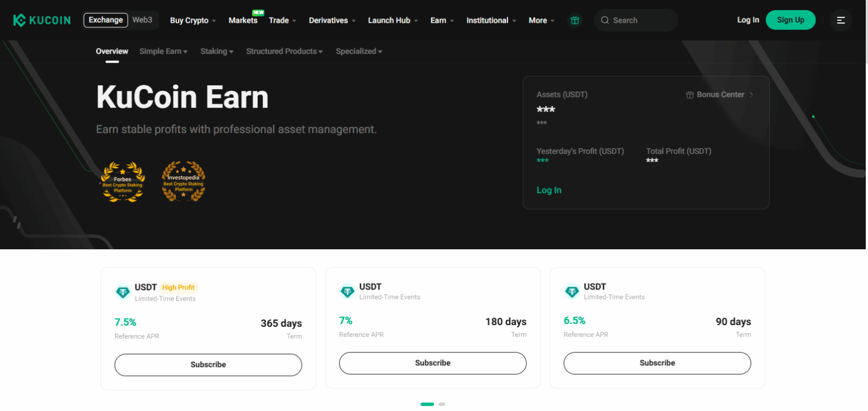
Task: Switch to the Overview tab
Action: click(x=111, y=51)
